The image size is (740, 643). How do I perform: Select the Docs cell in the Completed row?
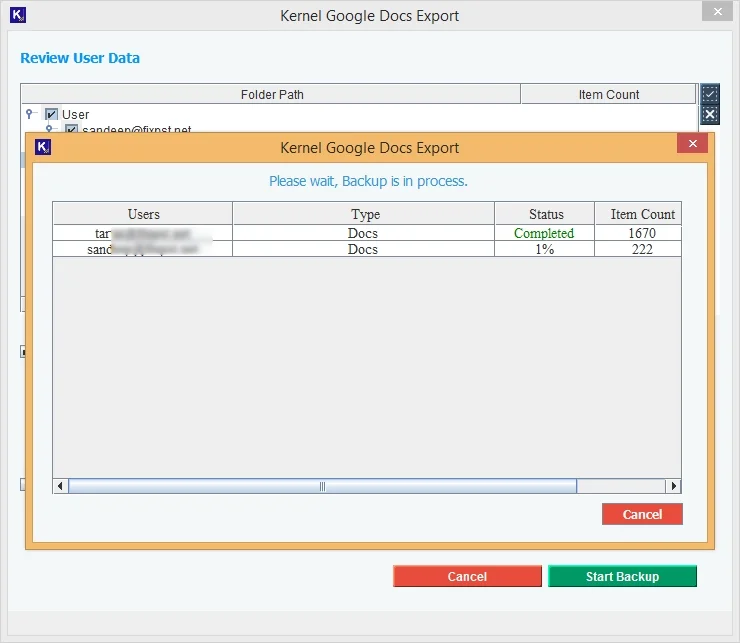pyautogui.click(x=363, y=233)
